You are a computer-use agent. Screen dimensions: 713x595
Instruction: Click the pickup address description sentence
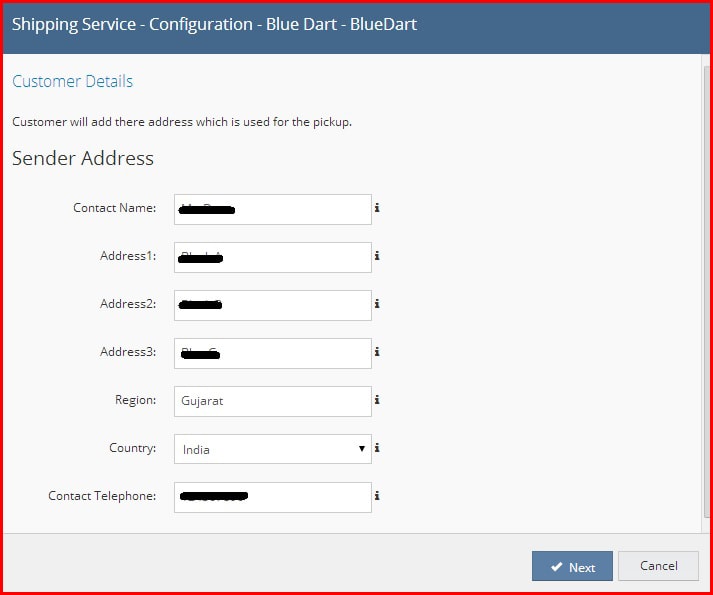tap(182, 122)
